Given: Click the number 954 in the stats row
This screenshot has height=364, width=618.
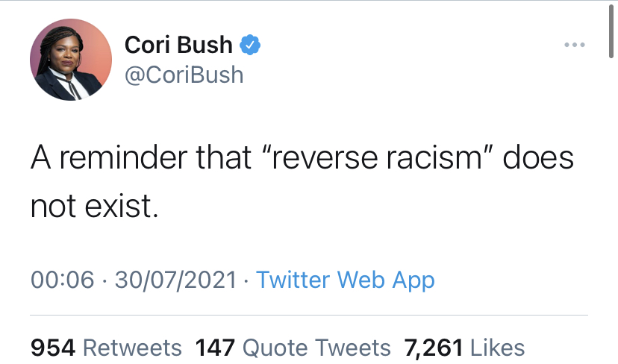Looking at the screenshot, I should [52, 347].
